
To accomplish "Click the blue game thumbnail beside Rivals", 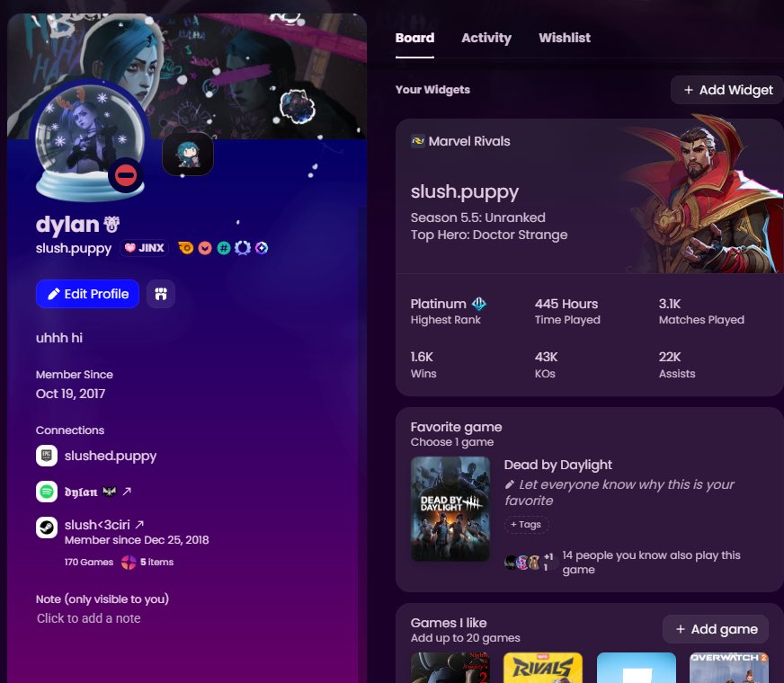I will pos(636,668).
